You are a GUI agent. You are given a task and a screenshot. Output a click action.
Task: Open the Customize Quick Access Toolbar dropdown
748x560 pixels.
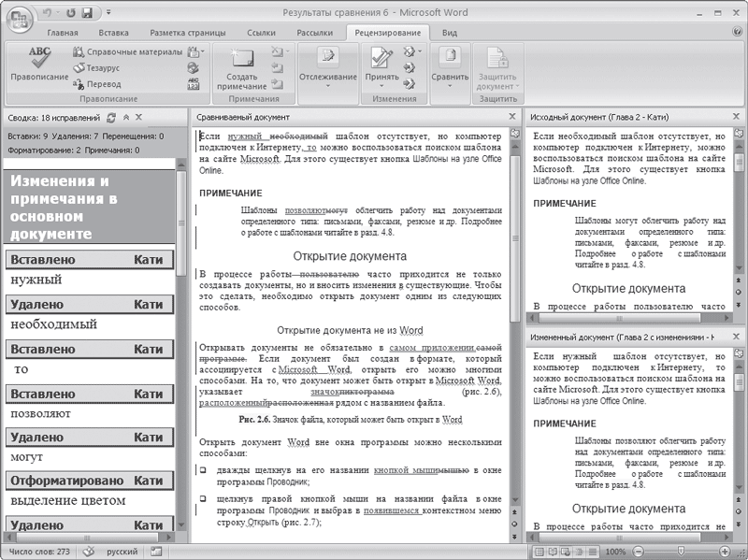click(x=108, y=13)
